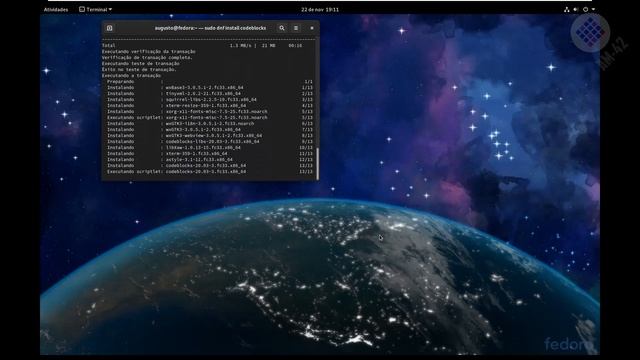Click the volume icon in system tray

tap(576, 9)
